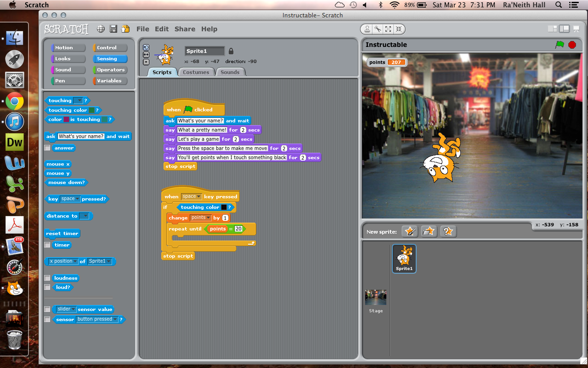Open the 'of Sprite1' dropdown
Image resolution: width=588 pixels, height=368 pixels.
[100, 261]
